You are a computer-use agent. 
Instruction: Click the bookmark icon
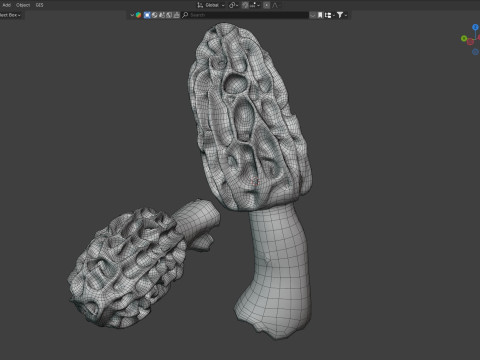pyautogui.click(x=320, y=15)
